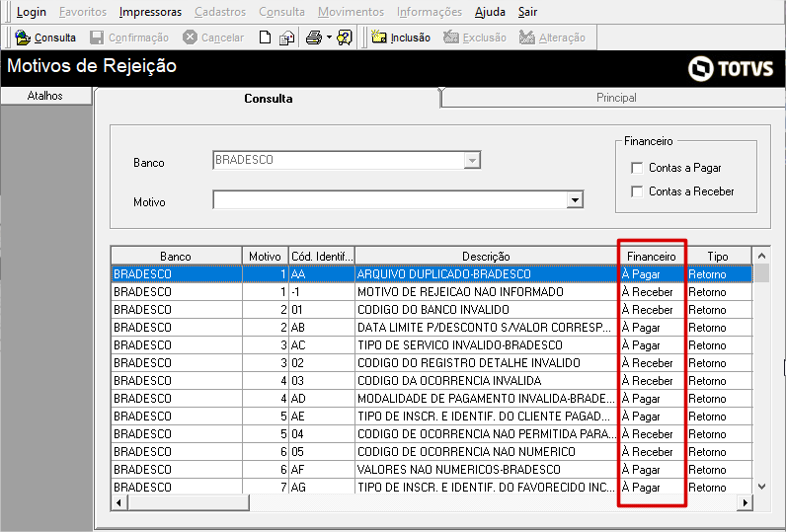Image resolution: width=786 pixels, height=532 pixels.
Task: Click the Motivo column header
Action: (265, 256)
